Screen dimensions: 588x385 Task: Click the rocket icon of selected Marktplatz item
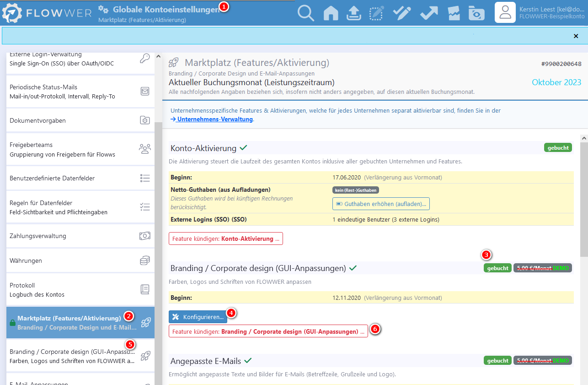(x=146, y=323)
